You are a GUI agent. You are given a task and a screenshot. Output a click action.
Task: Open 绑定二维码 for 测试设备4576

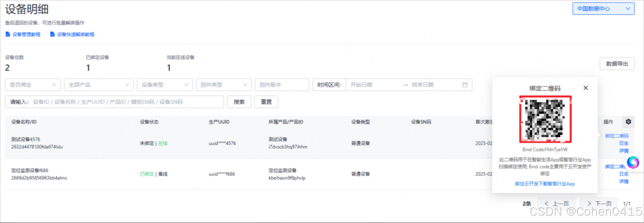point(616,136)
